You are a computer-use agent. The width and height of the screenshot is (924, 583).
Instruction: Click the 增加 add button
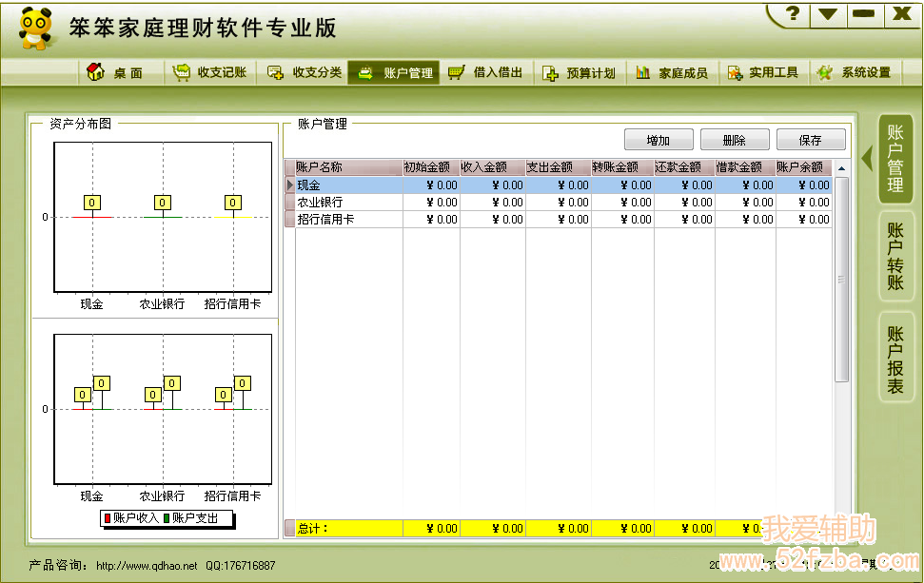coord(659,140)
